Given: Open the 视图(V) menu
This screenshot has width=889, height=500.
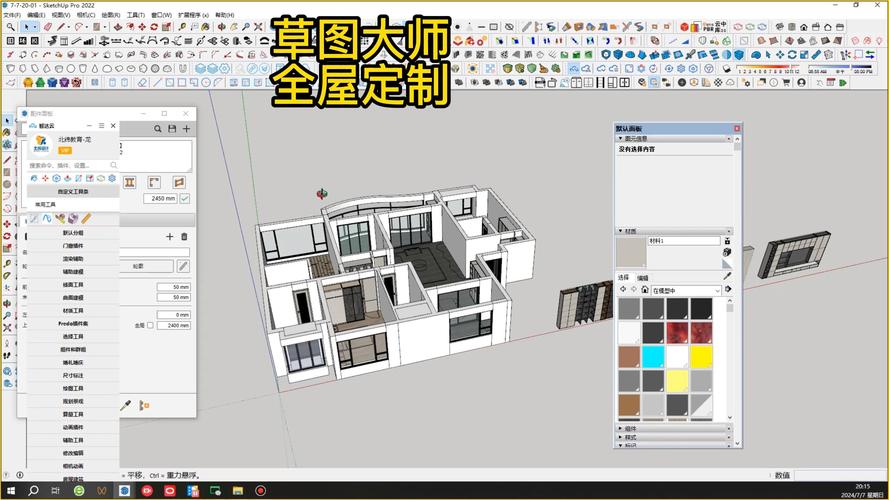Looking at the screenshot, I should (61, 15).
